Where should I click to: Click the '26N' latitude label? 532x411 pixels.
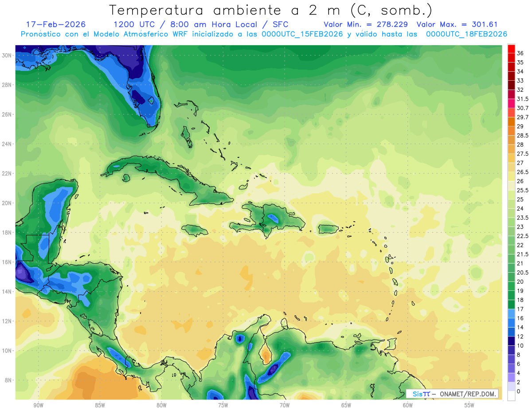6,114
